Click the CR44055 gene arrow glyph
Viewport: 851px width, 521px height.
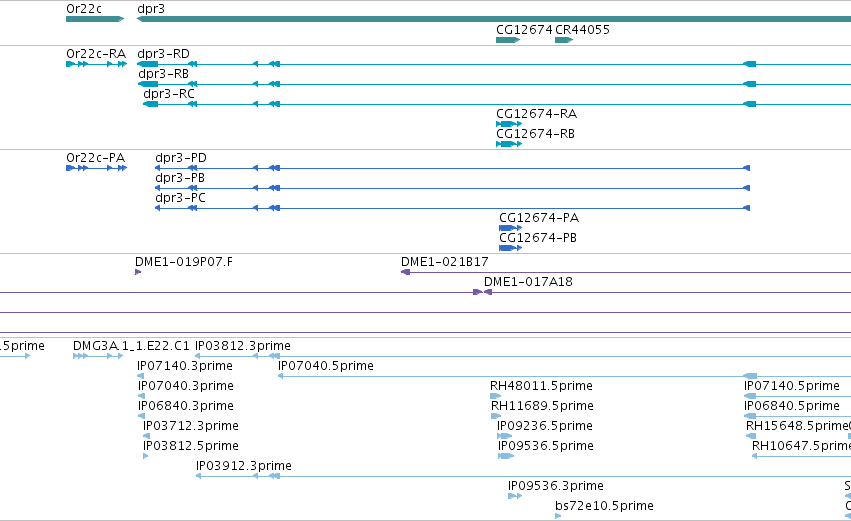[x=564, y=40]
